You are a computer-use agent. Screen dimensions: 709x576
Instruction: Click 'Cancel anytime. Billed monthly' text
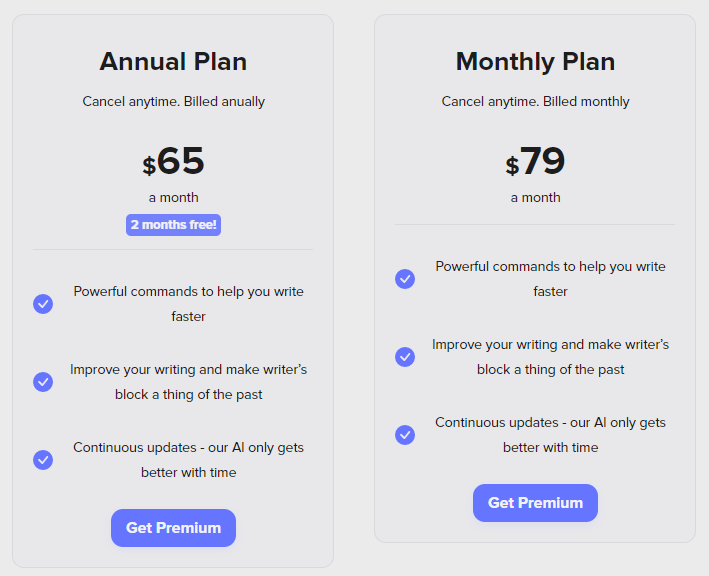pyautogui.click(x=535, y=101)
